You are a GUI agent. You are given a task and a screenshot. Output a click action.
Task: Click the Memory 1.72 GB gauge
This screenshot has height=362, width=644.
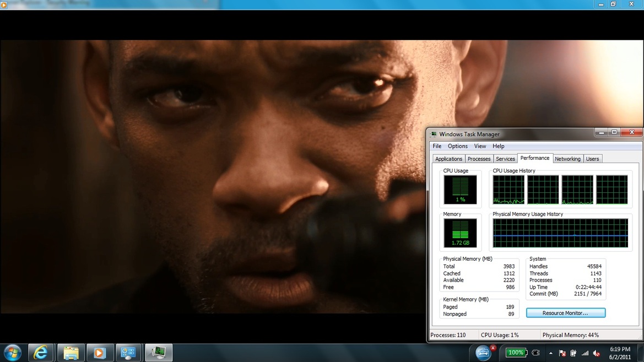[x=460, y=233]
